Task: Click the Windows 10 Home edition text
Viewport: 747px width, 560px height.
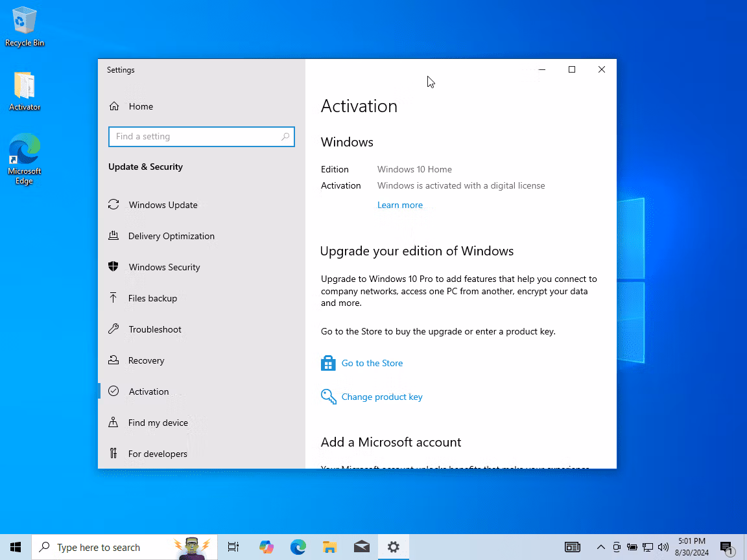Action: [x=414, y=170]
